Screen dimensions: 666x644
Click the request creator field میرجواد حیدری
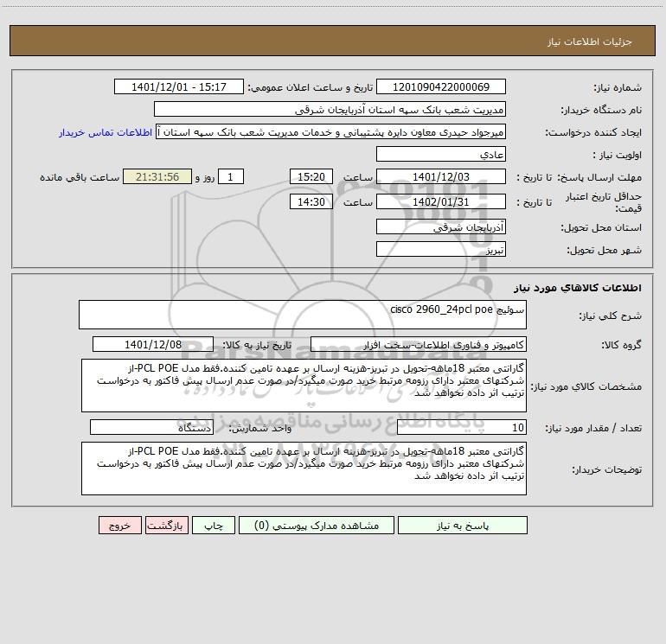coord(331,131)
